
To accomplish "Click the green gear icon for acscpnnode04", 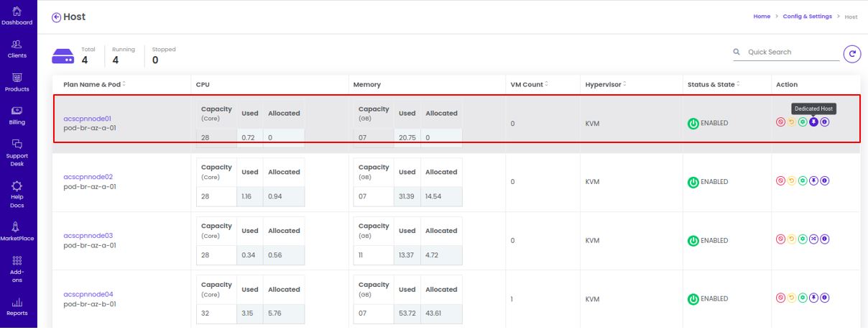I will [x=803, y=298].
